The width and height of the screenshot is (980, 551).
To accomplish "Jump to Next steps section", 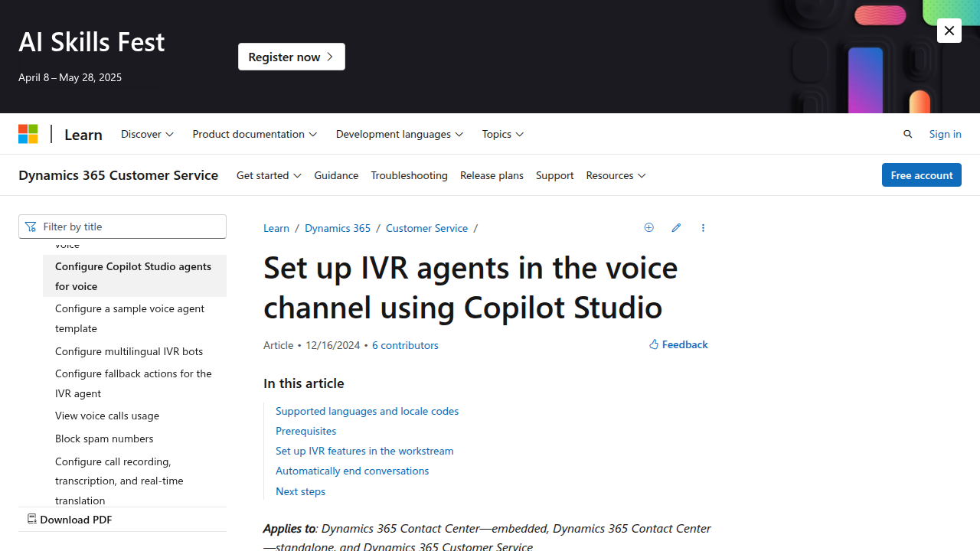I will point(300,491).
